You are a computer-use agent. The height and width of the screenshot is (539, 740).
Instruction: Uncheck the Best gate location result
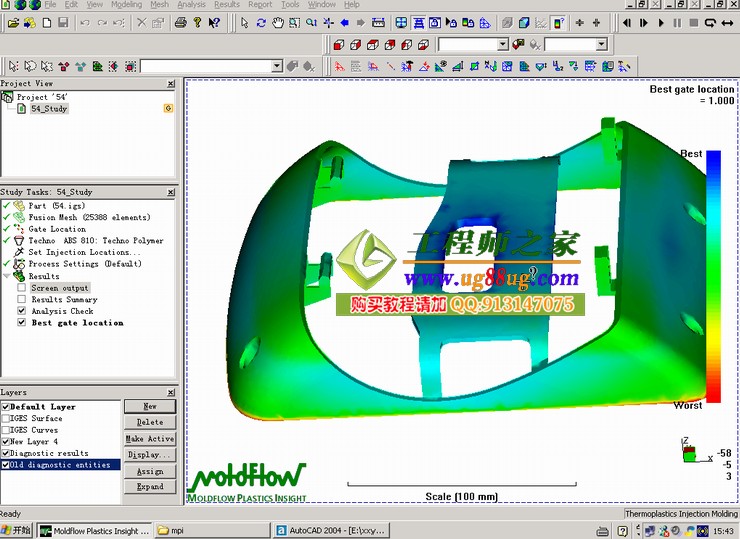[x=22, y=322]
